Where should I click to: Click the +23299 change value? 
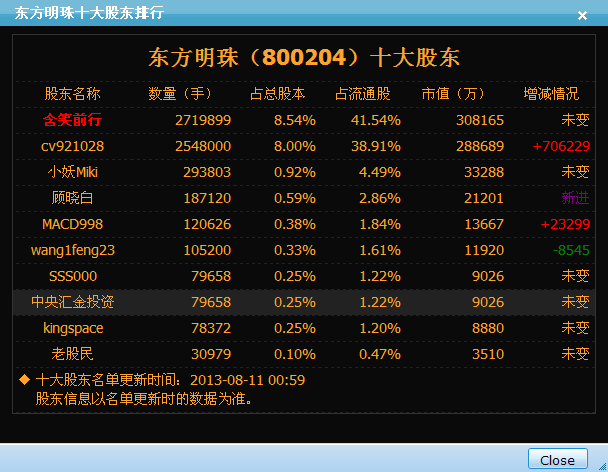coord(565,224)
